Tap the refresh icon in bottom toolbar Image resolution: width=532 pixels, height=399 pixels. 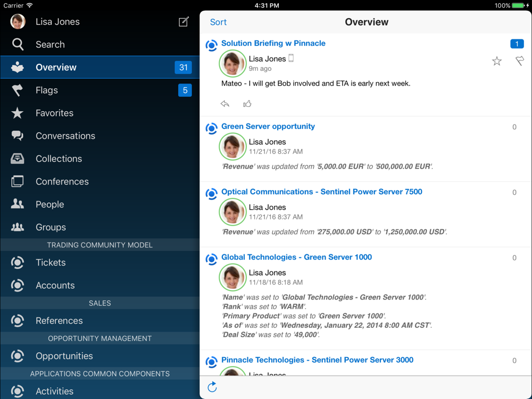212,387
